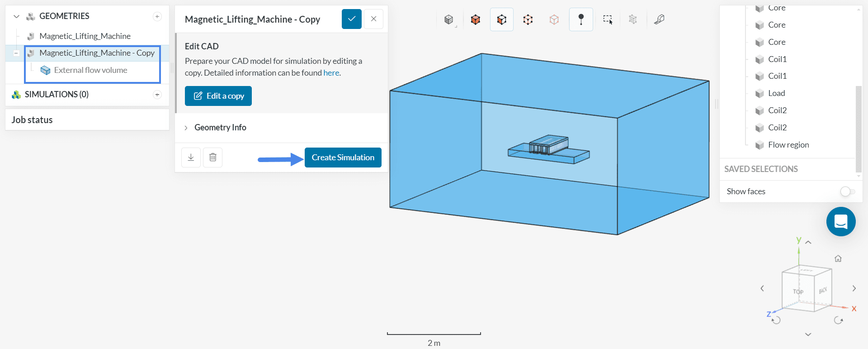Select the pin/probe point toolbar icon
Image resolution: width=868 pixels, height=349 pixels.
(581, 19)
